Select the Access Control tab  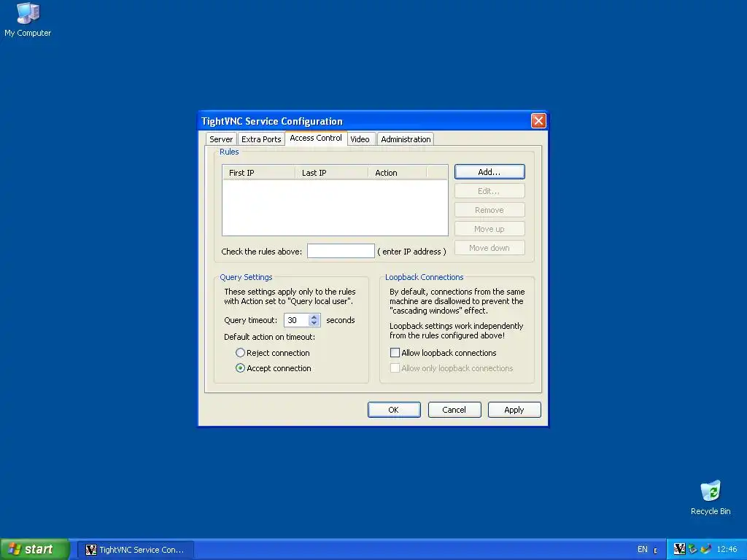pyautogui.click(x=316, y=138)
